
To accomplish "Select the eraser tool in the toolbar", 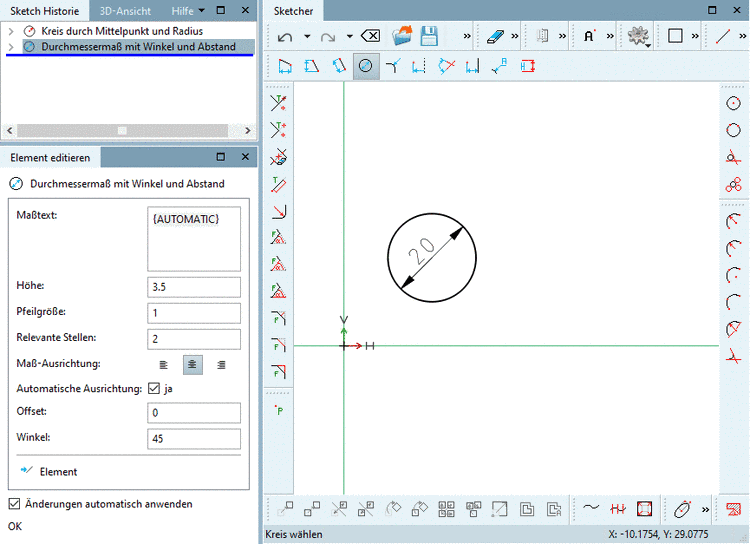I will (496, 36).
